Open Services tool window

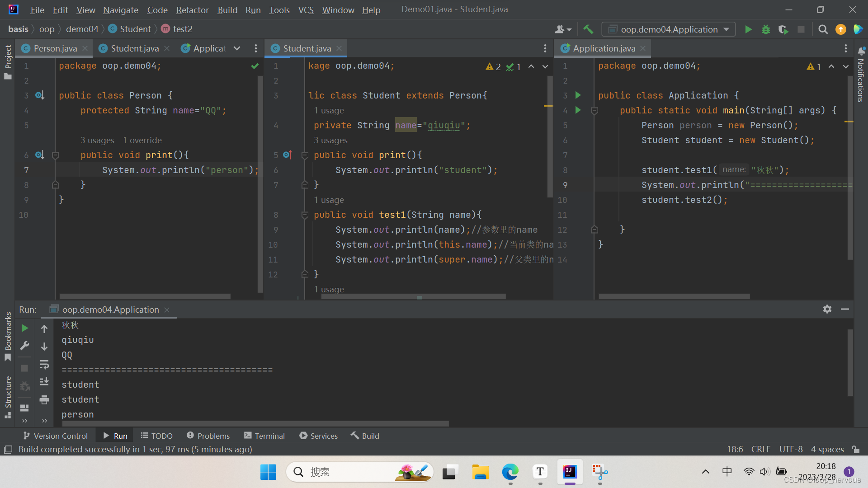coord(318,436)
